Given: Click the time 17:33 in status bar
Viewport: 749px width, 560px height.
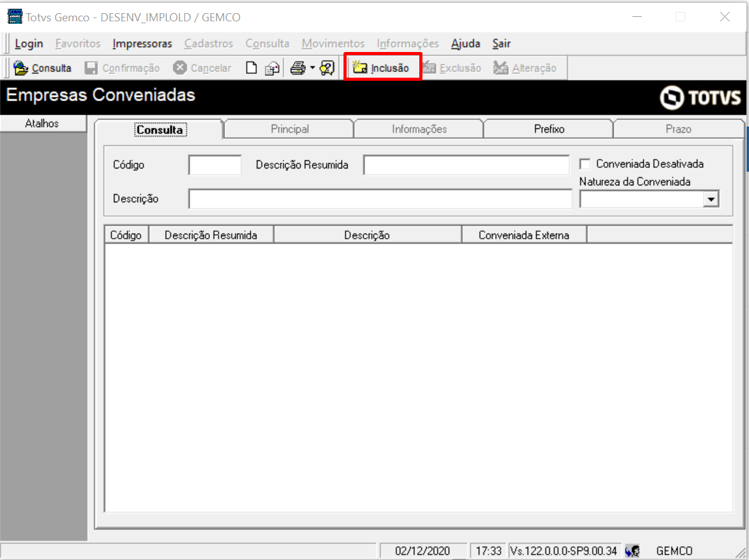Looking at the screenshot, I should click(x=488, y=551).
